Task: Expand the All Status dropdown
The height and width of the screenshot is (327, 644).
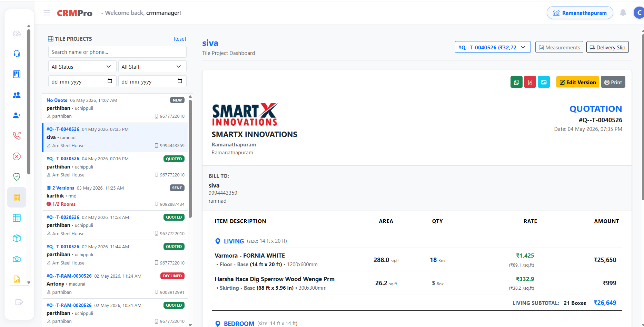Action: [x=82, y=67]
